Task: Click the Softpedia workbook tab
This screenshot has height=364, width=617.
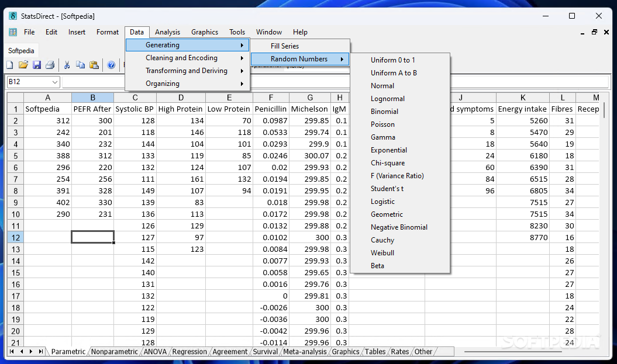Action: click(21, 51)
